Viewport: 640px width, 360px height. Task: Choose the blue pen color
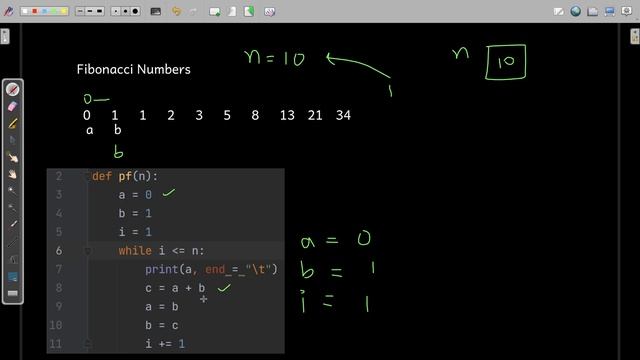coord(44,11)
